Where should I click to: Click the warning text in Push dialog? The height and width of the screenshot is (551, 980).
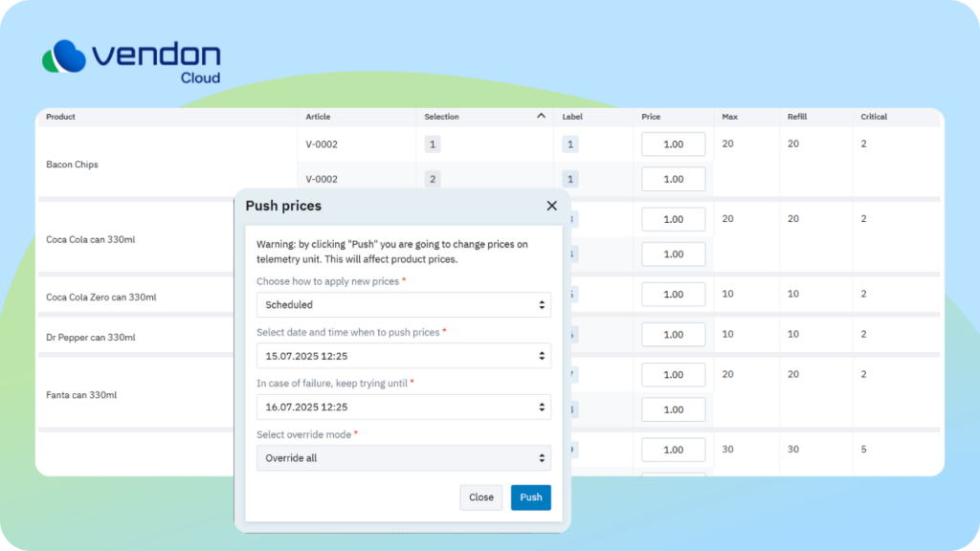pos(391,252)
